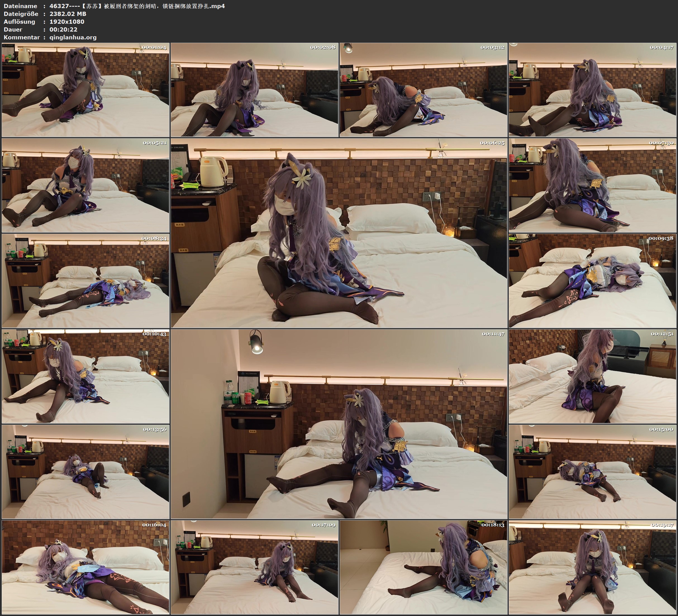The height and width of the screenshot is (616, 678).
Task: Select the large thumbnail at 00:11:47
Action: [339, 424]
